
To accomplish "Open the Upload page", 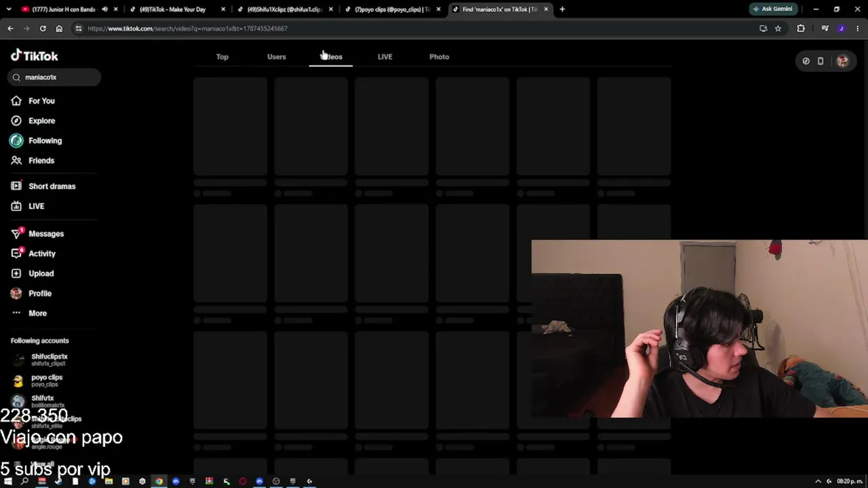I will pyautogui.click(x=41, y=273).
